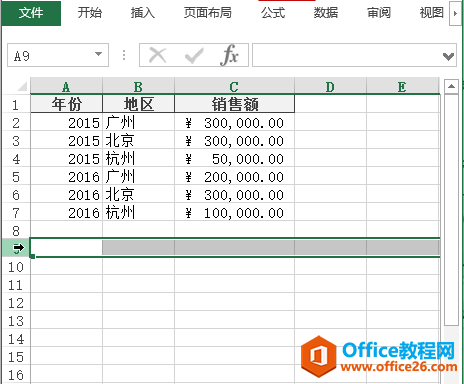Show more ribbon tabs with right arrow
464x384 pixels.
click(455, 13)
